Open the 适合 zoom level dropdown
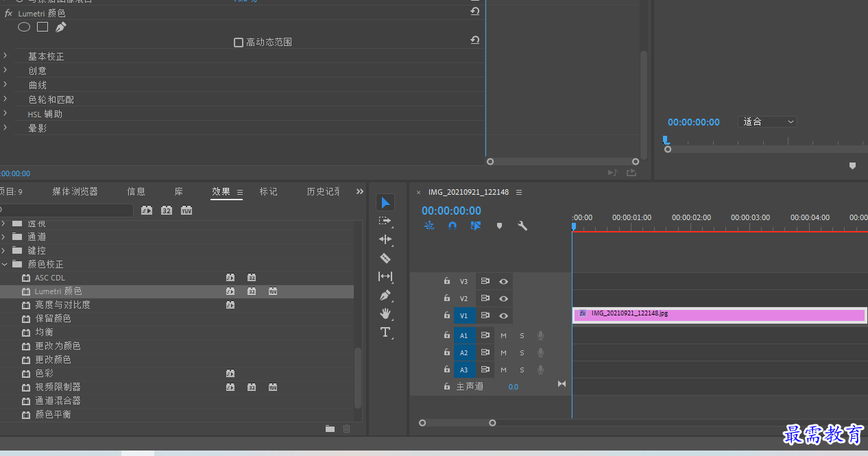868x456 pixels. [768, 121]
